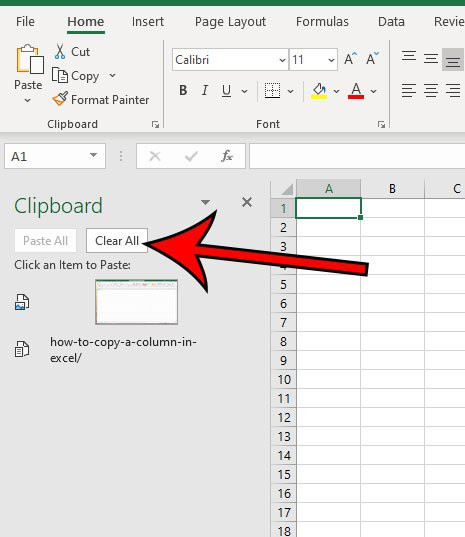Click the screenshot thumbnail clipboard item
Image resolution: width=465 pixels, height=537 pixels.
[x=136, y=302]
